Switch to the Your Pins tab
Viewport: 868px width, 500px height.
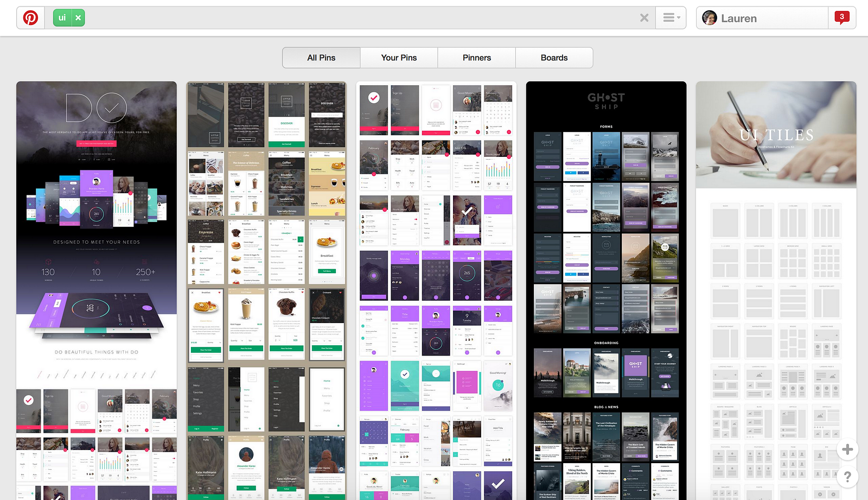[x=399, y=58]
